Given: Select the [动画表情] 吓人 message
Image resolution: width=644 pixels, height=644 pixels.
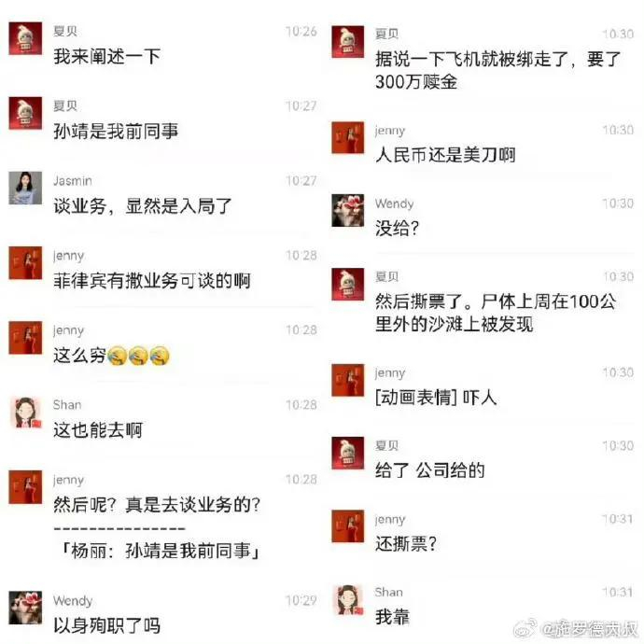Looking at the screenshot, I should click(436, 398).
